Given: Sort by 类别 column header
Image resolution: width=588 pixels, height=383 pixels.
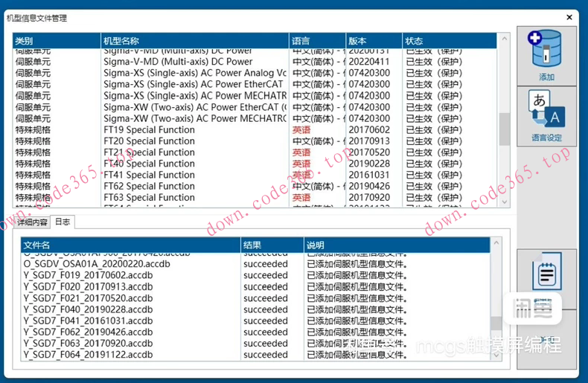Looking at the screenshot, I should click(57, 41).
